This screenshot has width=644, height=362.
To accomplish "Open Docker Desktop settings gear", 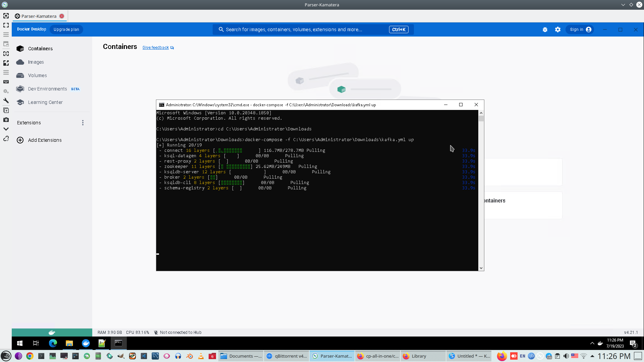I will tap(558, 29).
